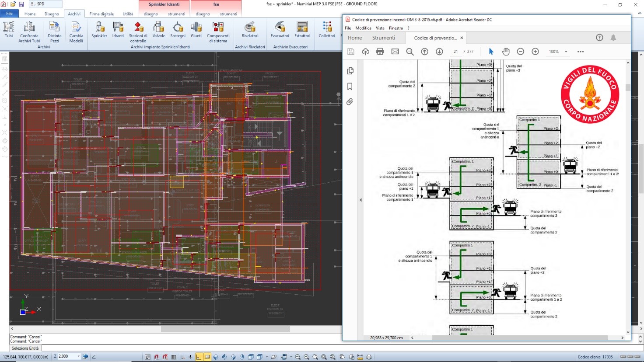Toggle the ortho mode status button

pyautogui.click(x=199, y=357)
